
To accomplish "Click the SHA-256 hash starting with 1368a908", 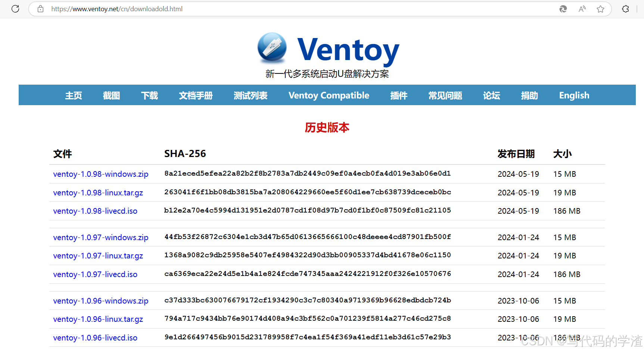I will pyautogui.click(x=308, y=255).
